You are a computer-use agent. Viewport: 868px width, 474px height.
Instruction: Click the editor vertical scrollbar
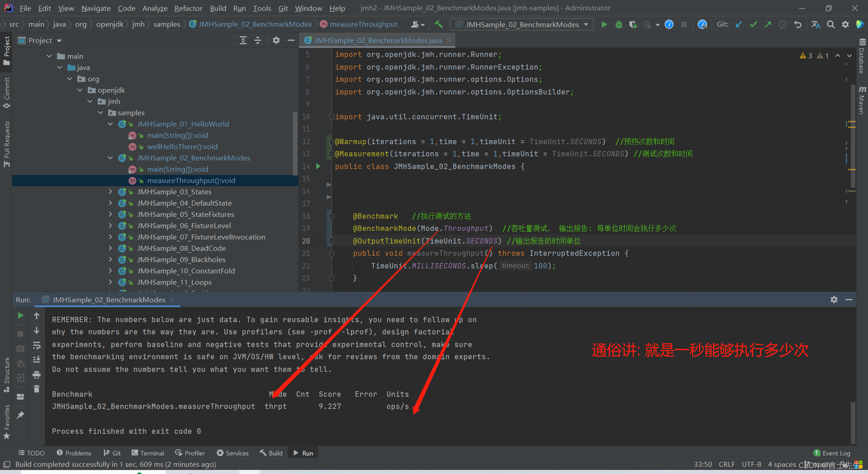[853, 136]
